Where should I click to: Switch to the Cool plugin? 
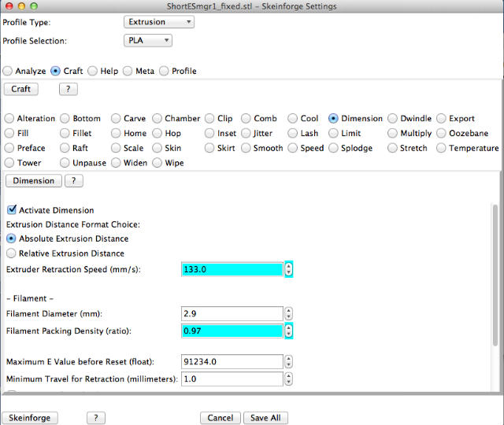tap(292, 118)
